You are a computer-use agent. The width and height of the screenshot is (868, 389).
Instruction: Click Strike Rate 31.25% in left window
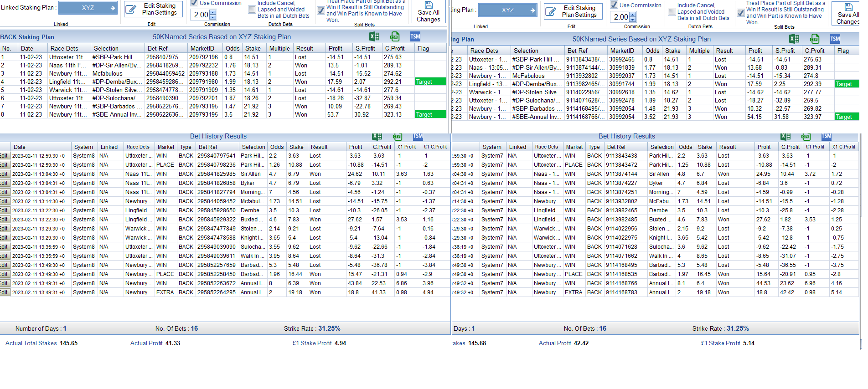[x=329, y=328]
